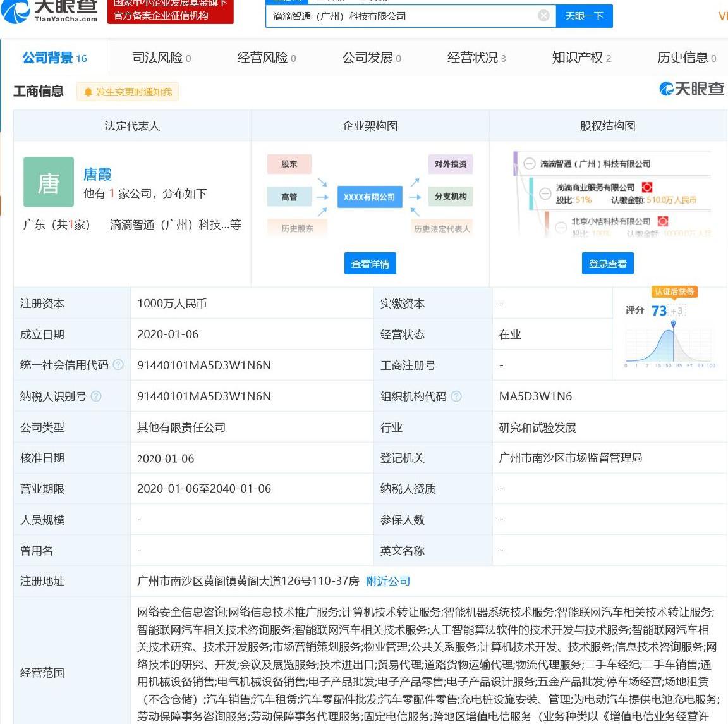The width and height of the screenshot is (728, 724).
Task: Switch to 经营风险 tab
Action: coord(267,58)
